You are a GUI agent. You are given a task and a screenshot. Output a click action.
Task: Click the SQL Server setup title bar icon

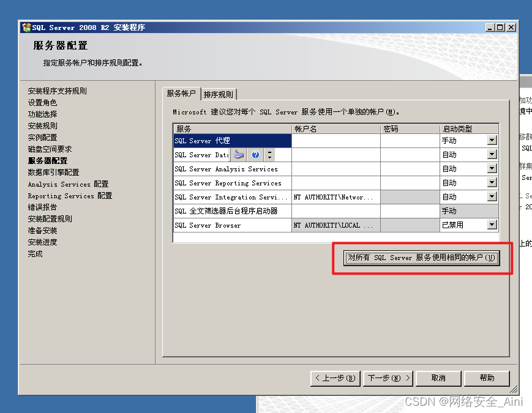(26, 28)
